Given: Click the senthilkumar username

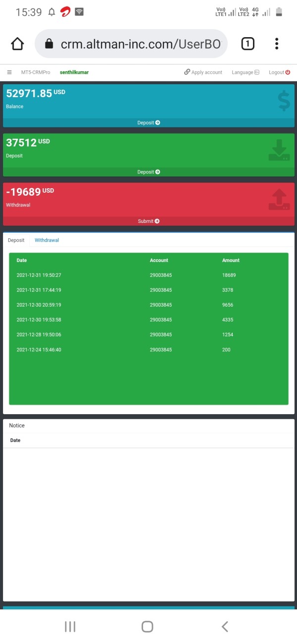Looking at the screenshot, I should (x=74, y=72).
